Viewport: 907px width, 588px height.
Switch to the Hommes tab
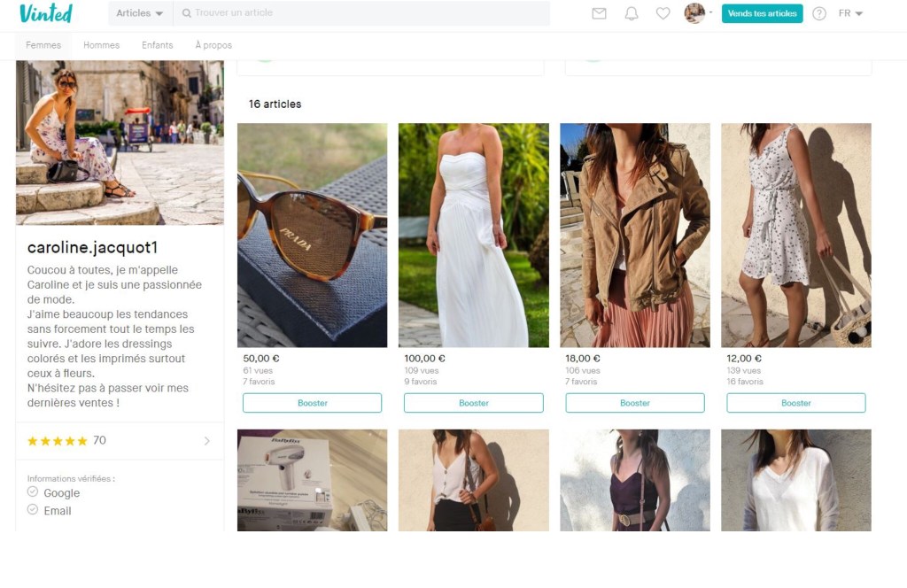[x=101, y=45]
